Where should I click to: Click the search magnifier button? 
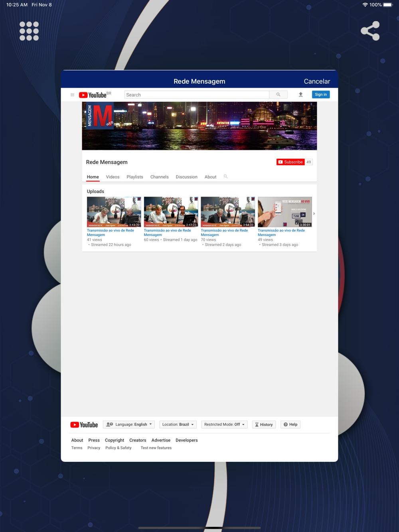coord(278,95)
